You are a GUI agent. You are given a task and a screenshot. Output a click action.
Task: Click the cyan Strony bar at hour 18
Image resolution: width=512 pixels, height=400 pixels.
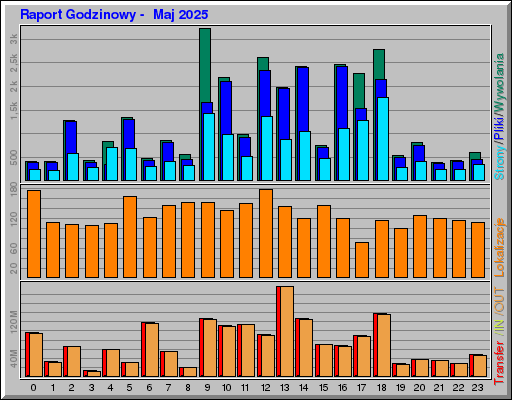[383, 139]
